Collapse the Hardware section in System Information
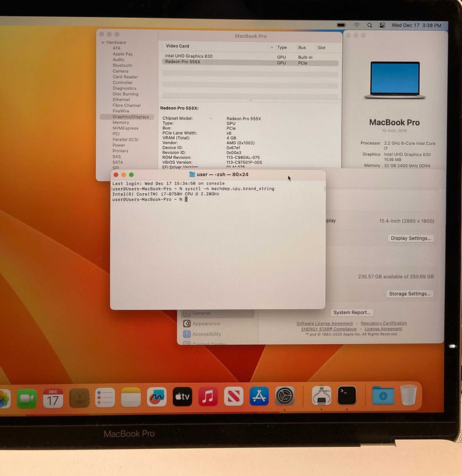Viewport: 462px width, 476px height. coord(103,42)
